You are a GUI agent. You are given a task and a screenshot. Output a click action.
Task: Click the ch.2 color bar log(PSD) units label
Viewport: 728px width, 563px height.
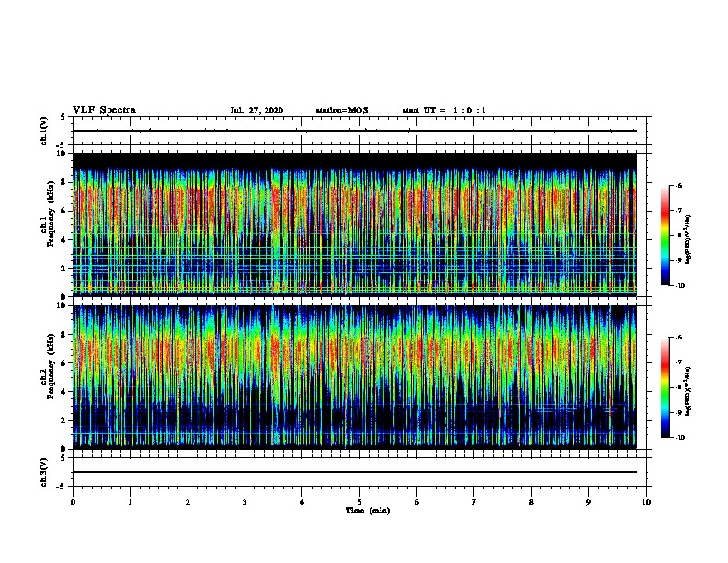[688, 392]
